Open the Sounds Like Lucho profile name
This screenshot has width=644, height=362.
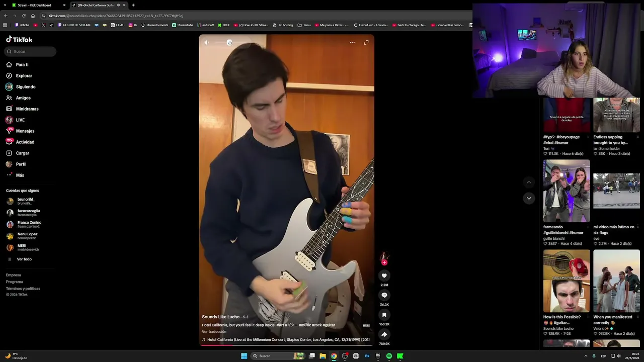[221, 317]
